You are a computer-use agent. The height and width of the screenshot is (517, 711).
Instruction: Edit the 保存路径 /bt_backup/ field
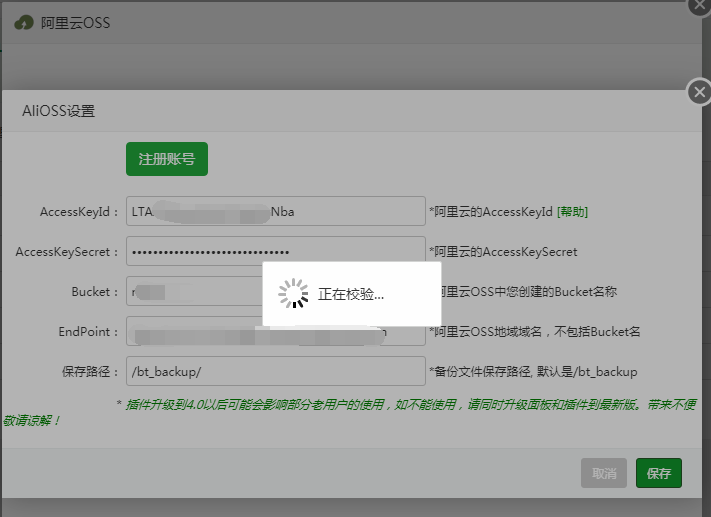(276, 371)
